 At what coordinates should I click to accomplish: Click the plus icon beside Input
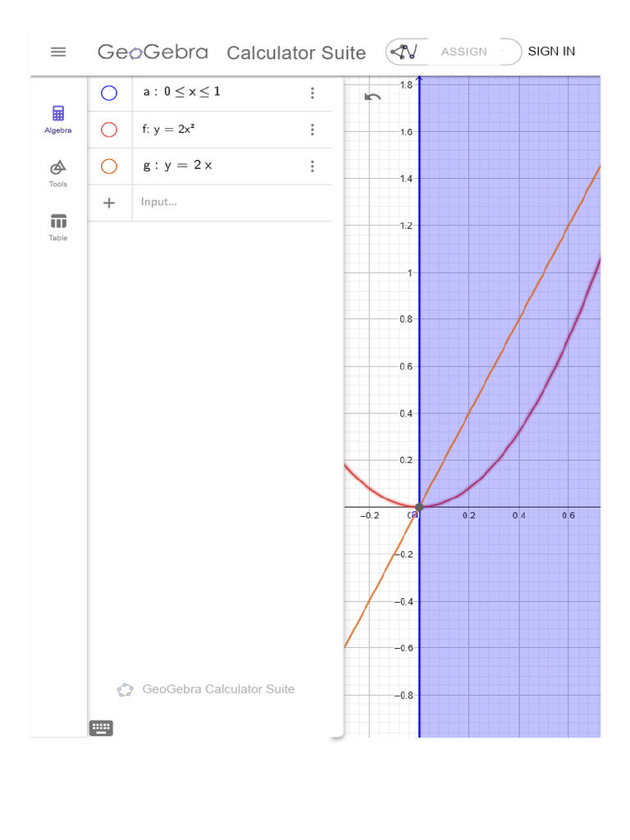coord(109,203)
